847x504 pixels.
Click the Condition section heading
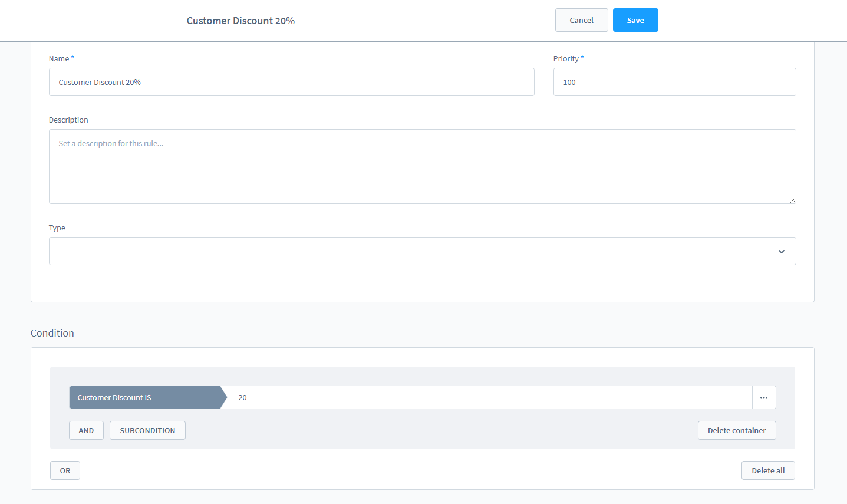[52, 333]
